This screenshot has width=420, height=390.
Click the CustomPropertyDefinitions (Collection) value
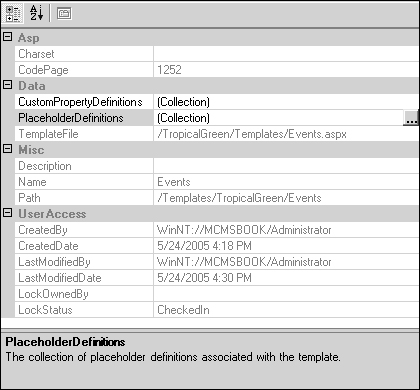pos(183,102)
